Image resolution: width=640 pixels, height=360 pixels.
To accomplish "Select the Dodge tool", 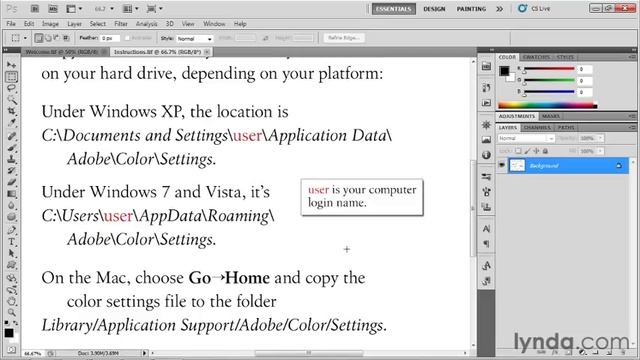I will (x=11, y=217).
